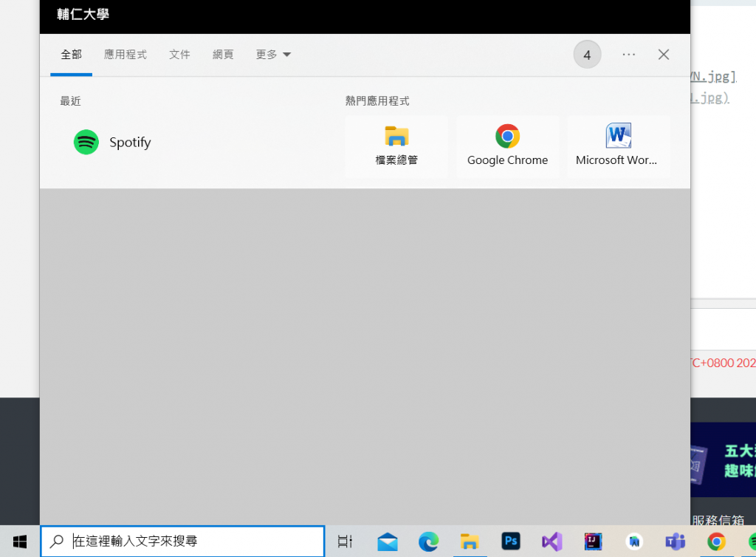
Task: Click the Spotify text label in recent
Action: click(130, 143)
